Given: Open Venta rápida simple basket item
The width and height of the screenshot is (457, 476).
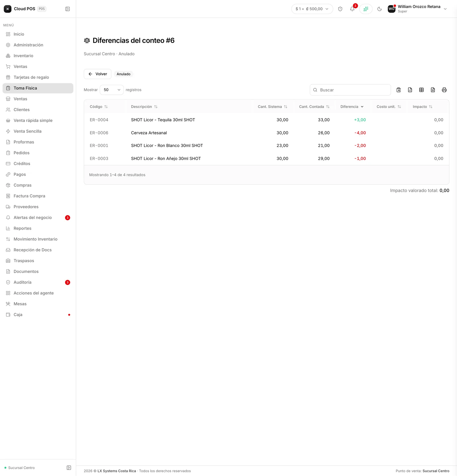Looking at the screenshot, I should [x=38, y=120].
